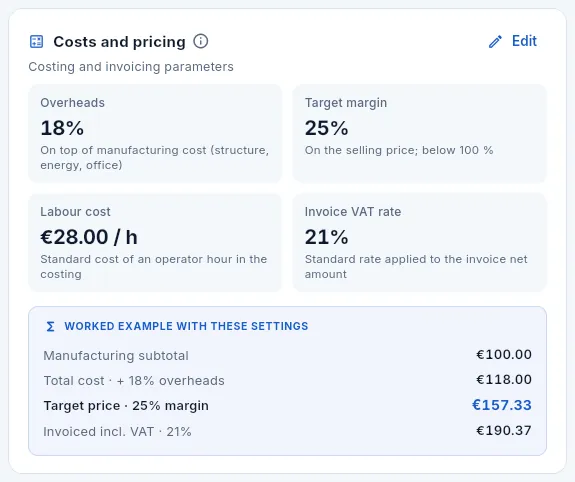Click the Worked example with these settings heading

tap(186, 326)
